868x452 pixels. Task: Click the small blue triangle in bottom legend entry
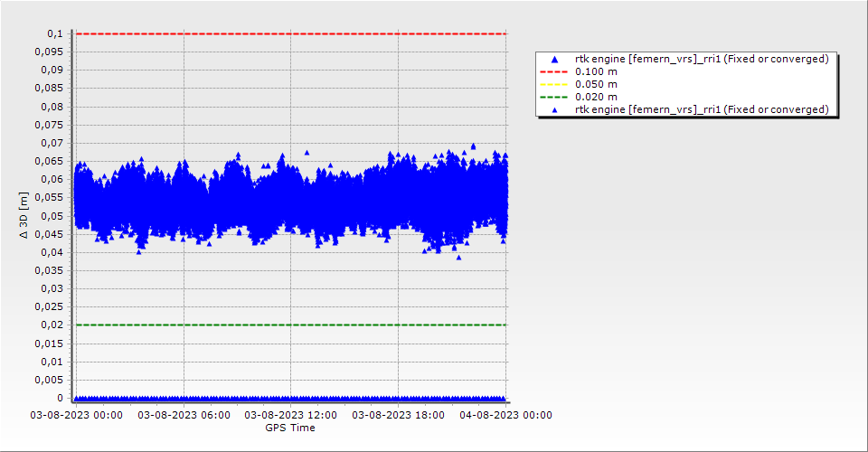click(x=555, y=109)
